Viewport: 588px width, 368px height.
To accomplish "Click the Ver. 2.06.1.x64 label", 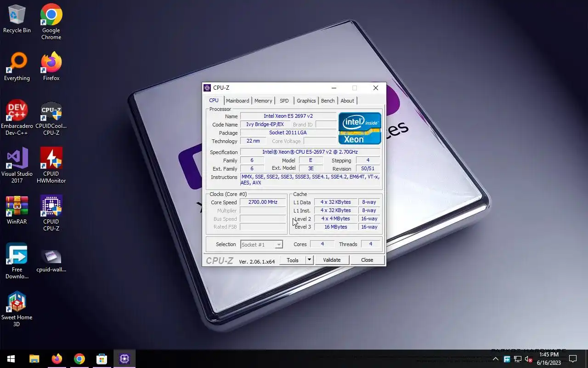I will [x=257, y=262].
